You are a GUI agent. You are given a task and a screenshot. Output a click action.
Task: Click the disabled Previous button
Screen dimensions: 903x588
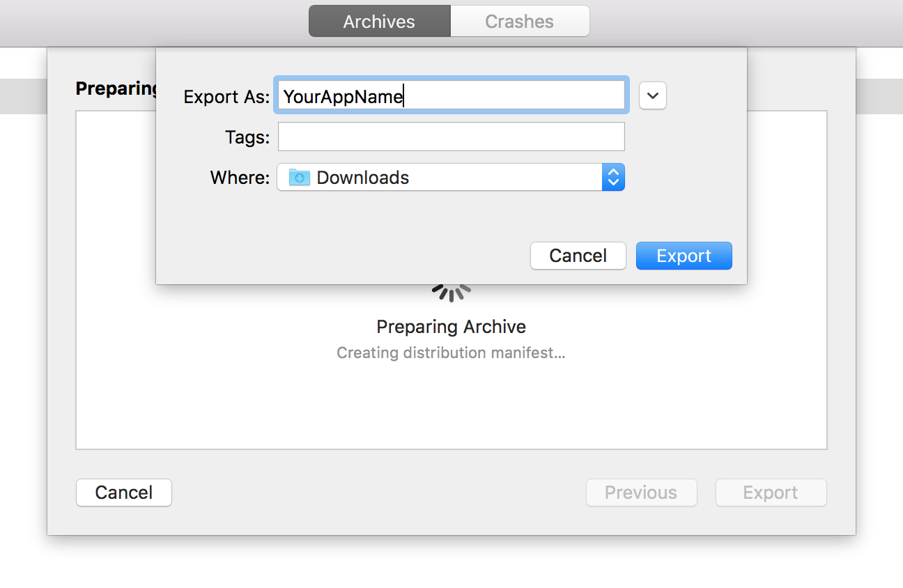click(x=641, y=493)
